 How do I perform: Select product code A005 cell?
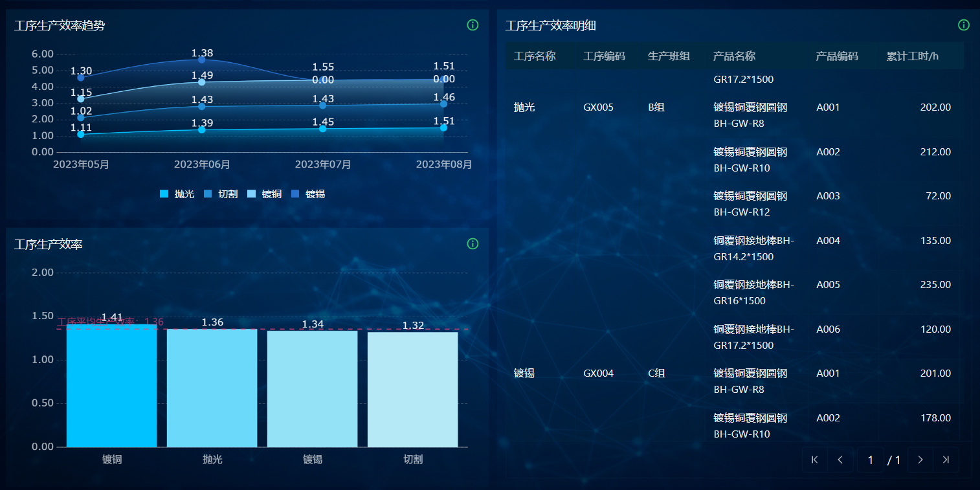pos(828,285)
